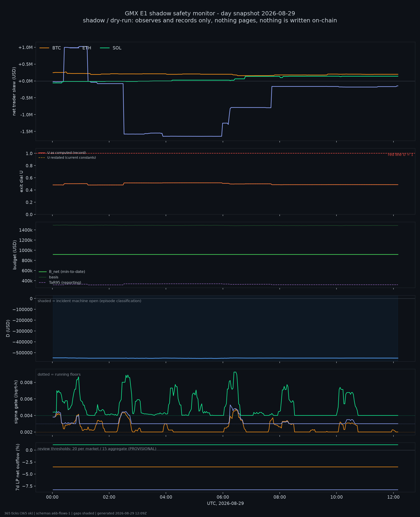Image resolution: width=420 pixels, height=517 pixels.
Task: Click the B_net legend line swatch
Action: tap(43, 272)
